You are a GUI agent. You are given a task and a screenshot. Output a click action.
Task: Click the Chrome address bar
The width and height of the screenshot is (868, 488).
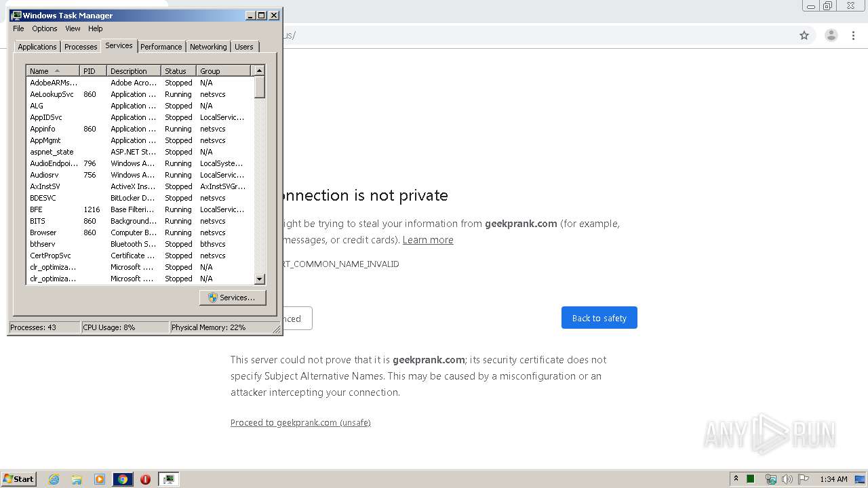536,35
